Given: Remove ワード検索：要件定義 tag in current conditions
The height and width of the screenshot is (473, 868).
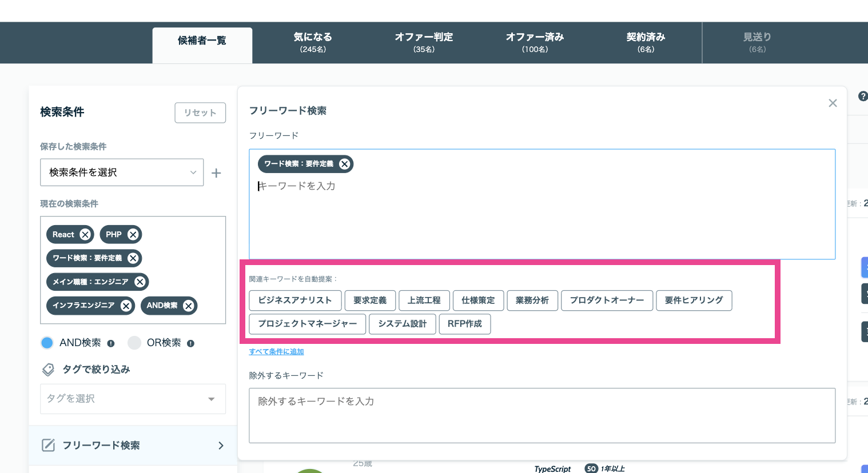Looking at the screenshot, I should click(x=133, y=258).
